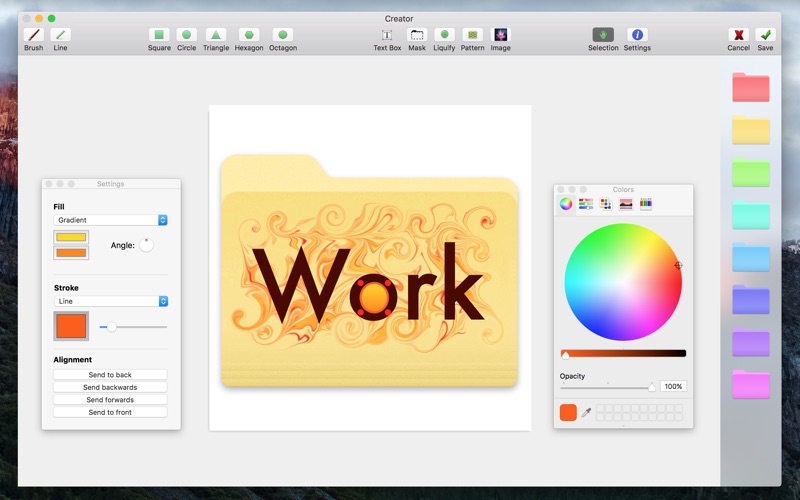The height and width of the screenshot is (500, 800).
Task: Pick the Triangle shape tool
Action: click(216, 39)
